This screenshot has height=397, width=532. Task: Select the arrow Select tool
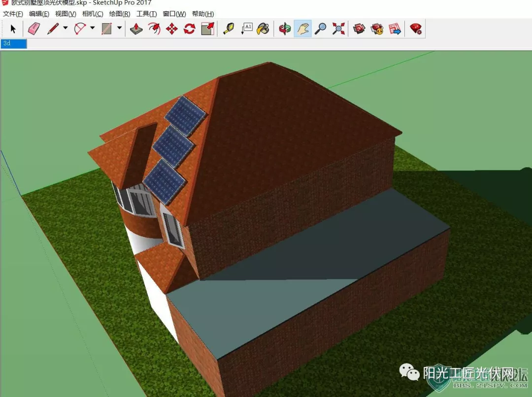(13, 29)
